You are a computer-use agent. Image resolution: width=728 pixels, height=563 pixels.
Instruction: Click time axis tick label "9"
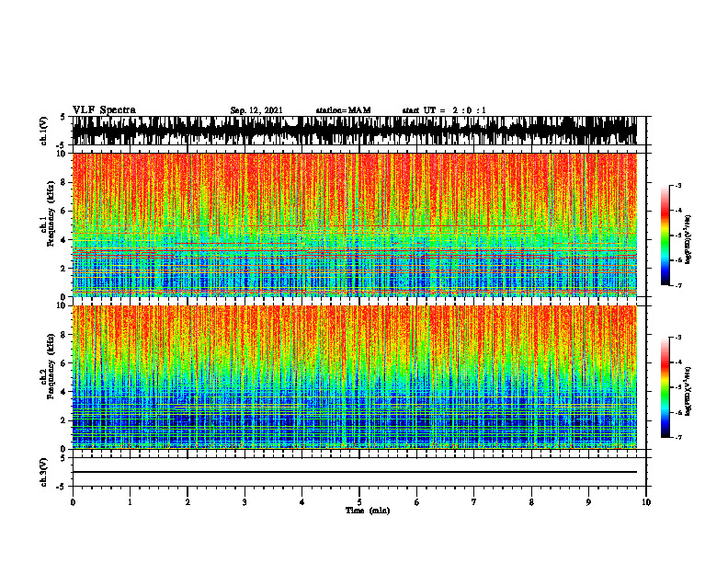[588, 502]
